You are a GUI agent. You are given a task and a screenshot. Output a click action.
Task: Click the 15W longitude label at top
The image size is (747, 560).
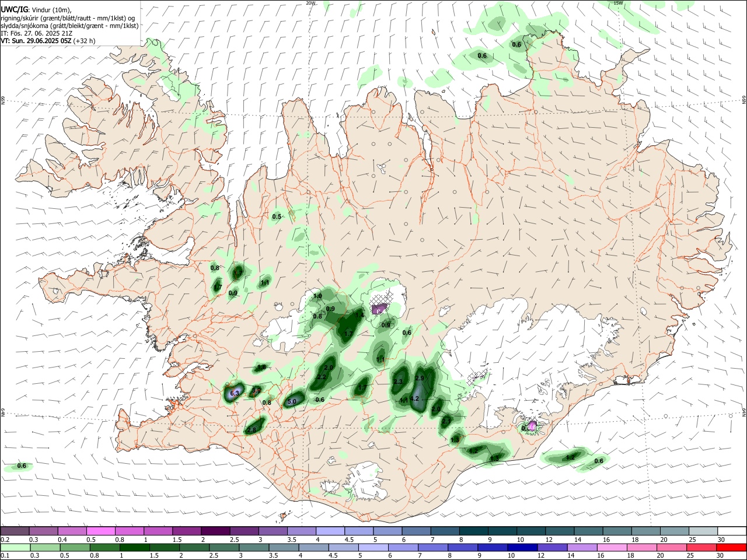pos(618,3)
